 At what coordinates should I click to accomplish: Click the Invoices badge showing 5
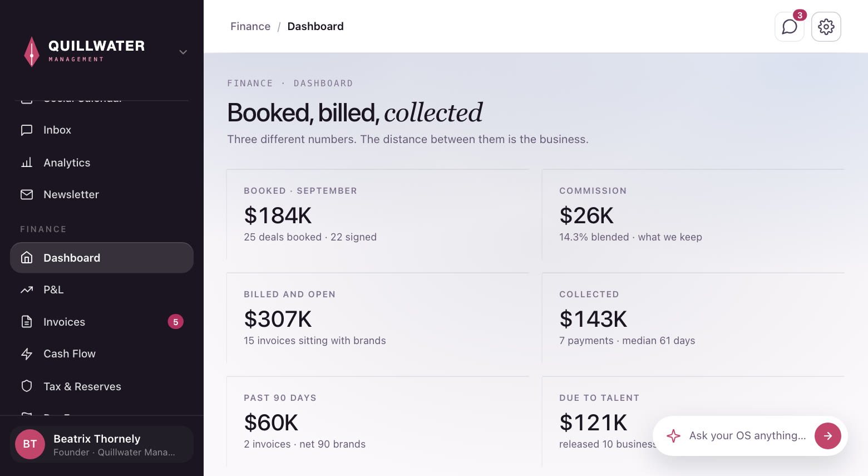[x=176, y=322]
